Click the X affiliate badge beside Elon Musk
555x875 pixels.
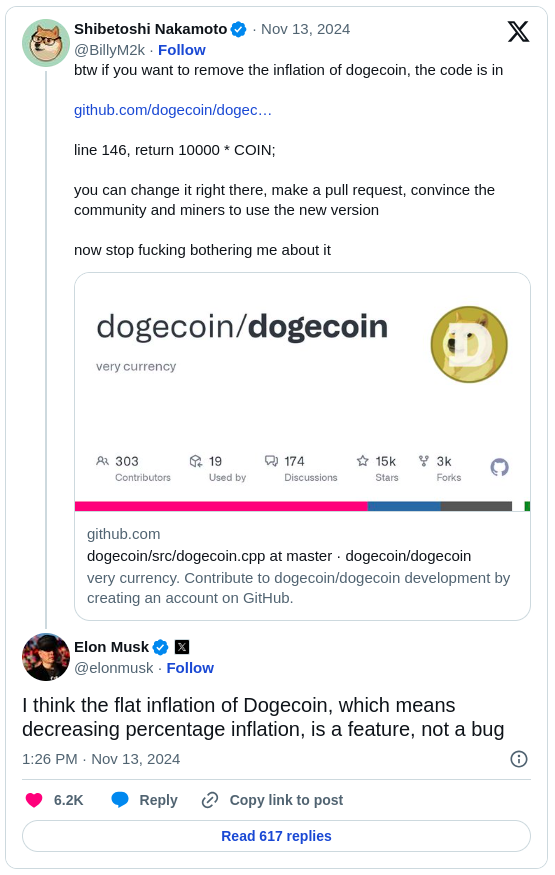point(182,647)
